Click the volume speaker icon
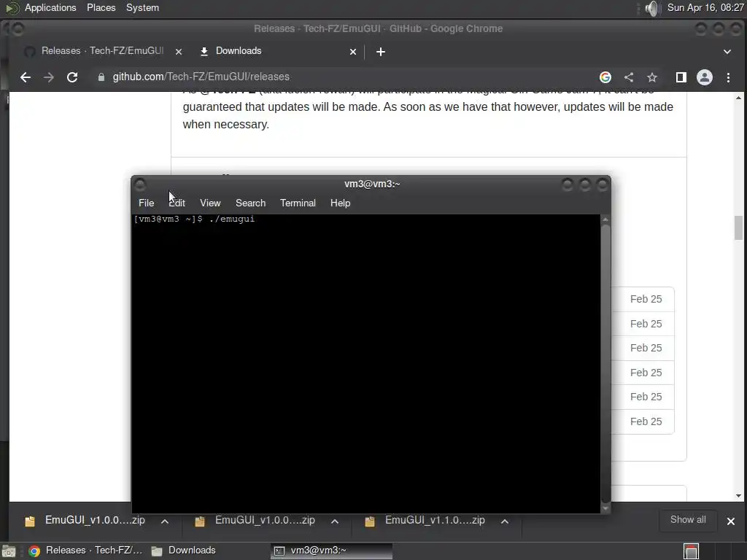Image resolution: width=747 pixels, height=560 pixels. pyautogui.click(x=651, y=8)
